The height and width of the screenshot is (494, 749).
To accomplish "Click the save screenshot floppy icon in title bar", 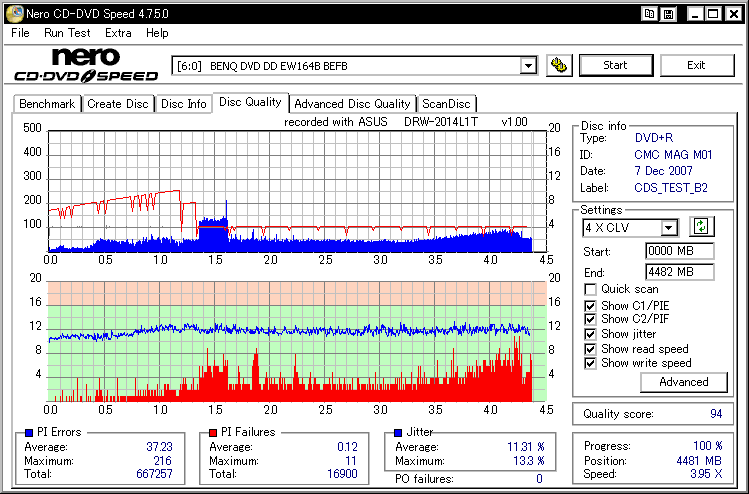I will pos(668,14).
